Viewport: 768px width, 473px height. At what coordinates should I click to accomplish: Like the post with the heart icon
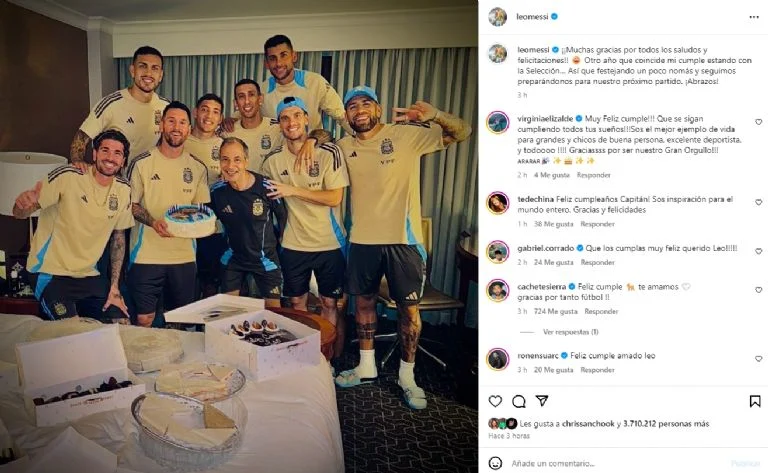495,401
